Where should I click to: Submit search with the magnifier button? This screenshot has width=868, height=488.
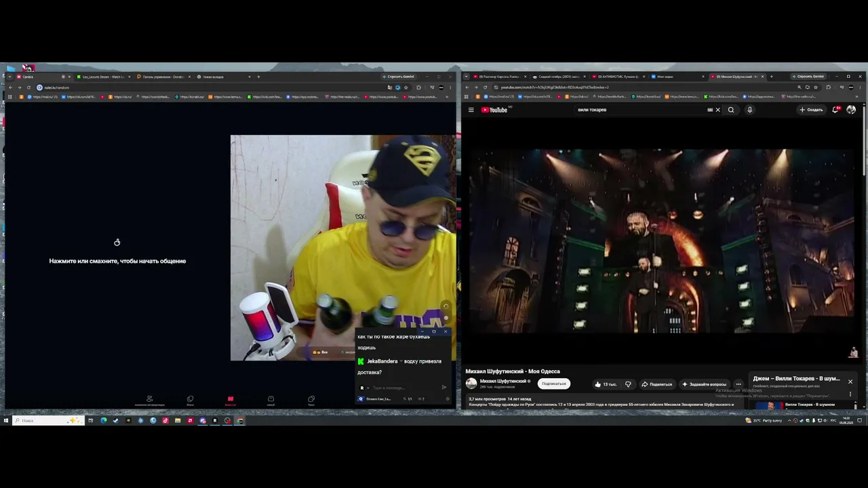[731, 110]
